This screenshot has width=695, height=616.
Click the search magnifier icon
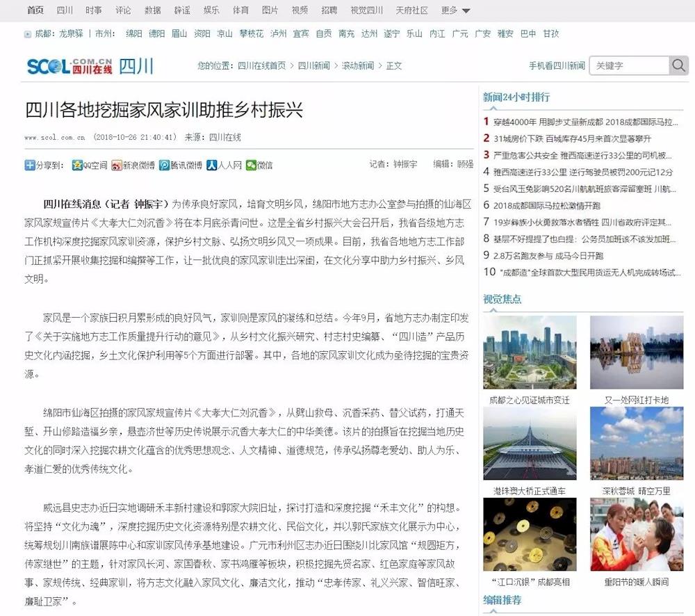tap(678, 65)
